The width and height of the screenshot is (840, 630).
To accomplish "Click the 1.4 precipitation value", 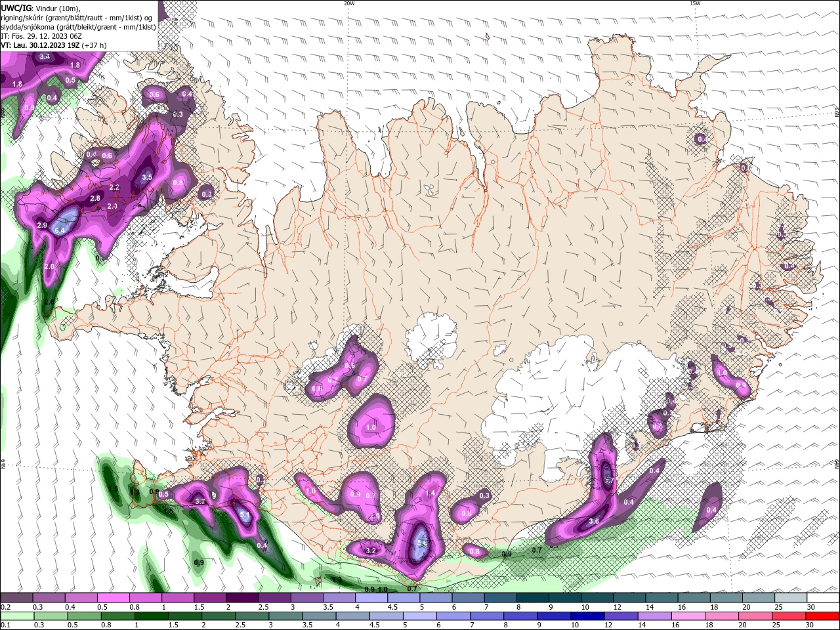I will pyautogui.click(x=430, y=493).
